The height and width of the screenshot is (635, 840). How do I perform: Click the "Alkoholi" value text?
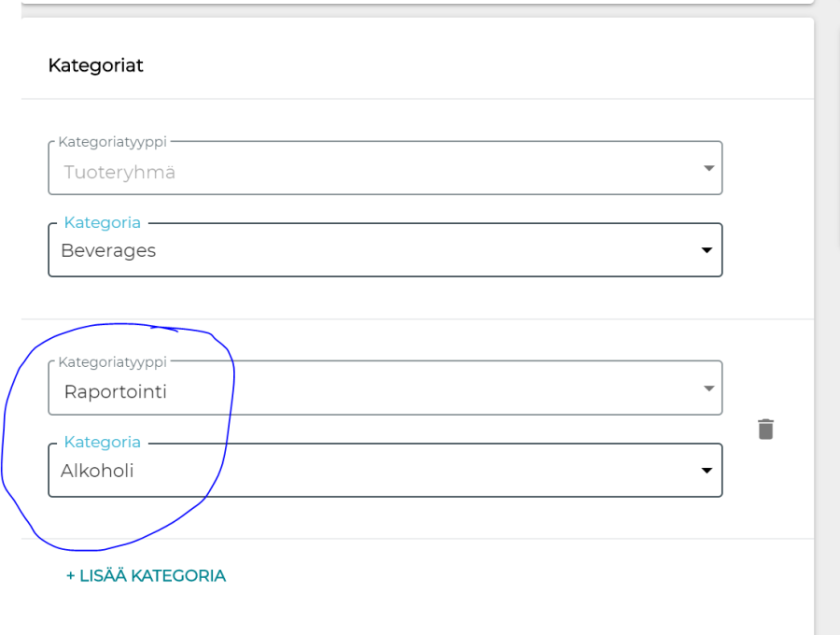[x=97, y=471]
